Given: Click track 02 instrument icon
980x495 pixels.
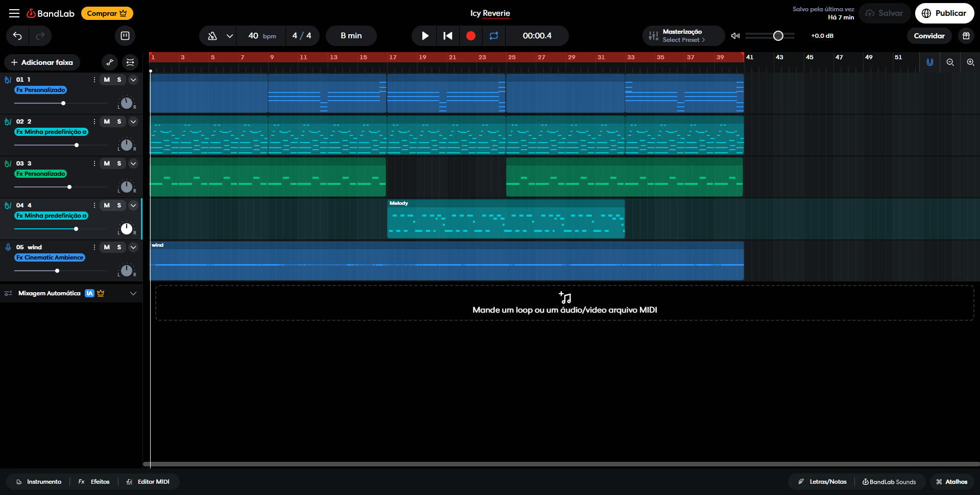Looking at the screenshot, I should (x=8, y=122).
